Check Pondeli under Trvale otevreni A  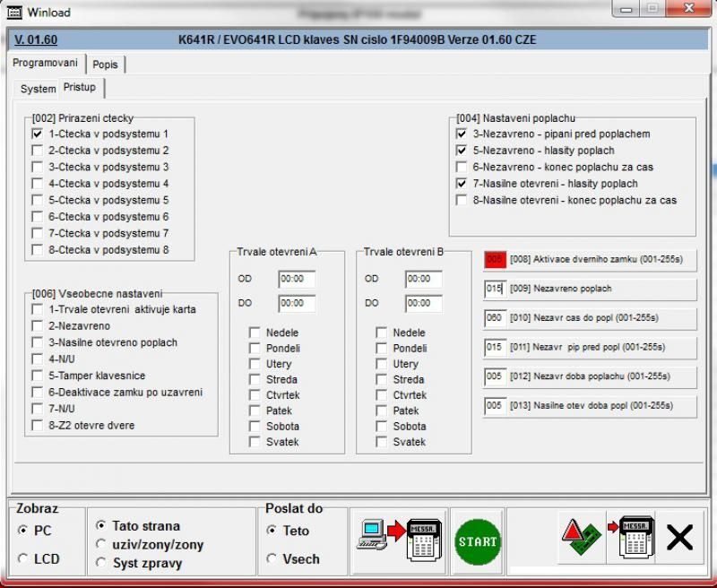tap(255, 349)
